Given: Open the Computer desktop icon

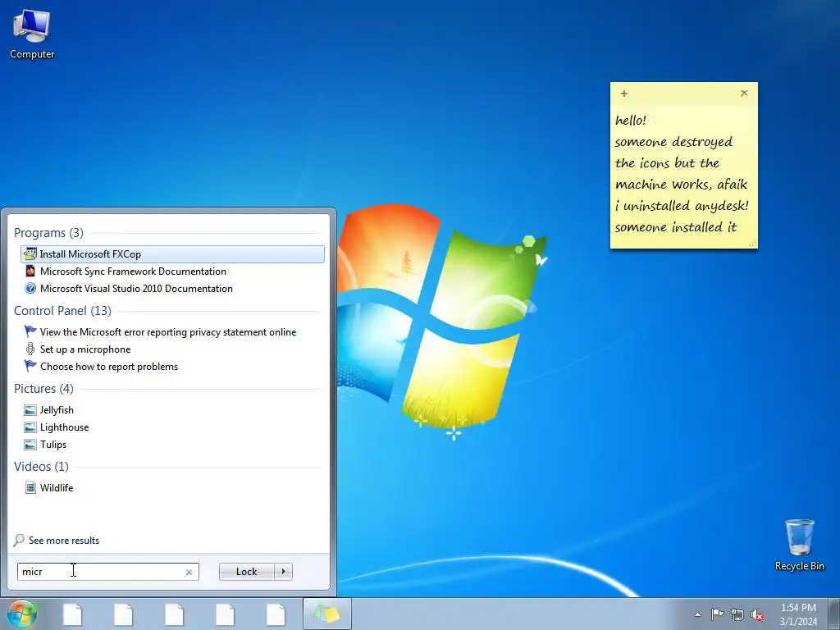Looking at the screenshot, I should point(32,34).
